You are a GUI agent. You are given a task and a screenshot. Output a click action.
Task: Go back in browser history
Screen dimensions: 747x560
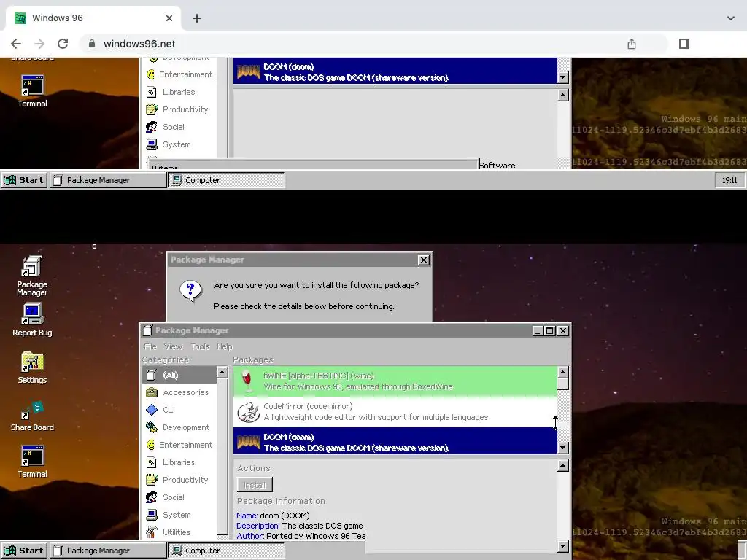pyautogui.click(x=16, y=44)
